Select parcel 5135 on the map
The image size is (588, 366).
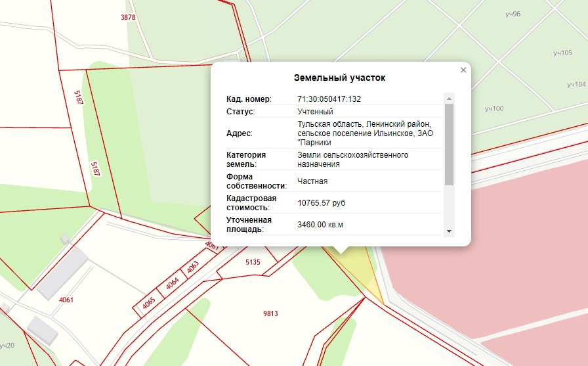coord(253,263)
